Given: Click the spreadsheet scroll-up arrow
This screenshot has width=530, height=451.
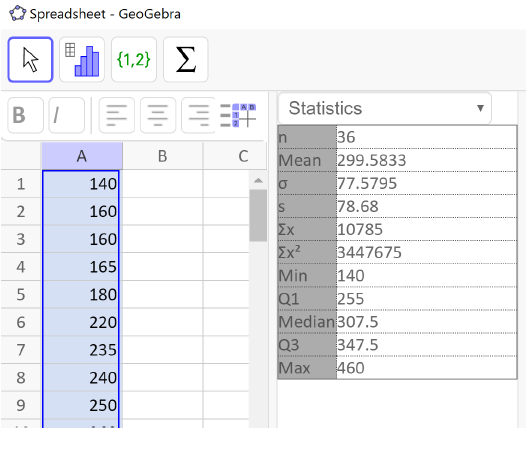Looking at the screenshot, I should coord(258,181).
